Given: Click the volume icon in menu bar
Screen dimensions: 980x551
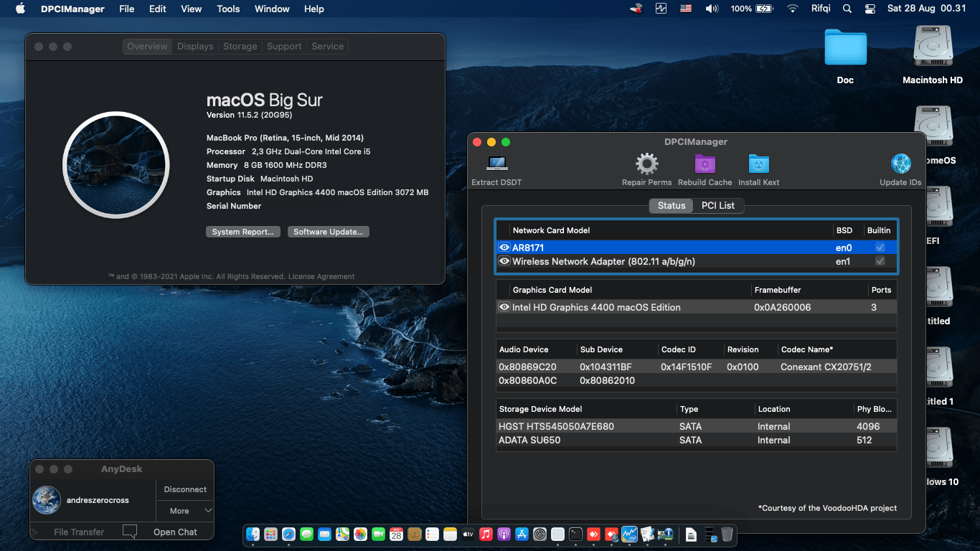Looking at the screenshot, I should tap(712, 9).
